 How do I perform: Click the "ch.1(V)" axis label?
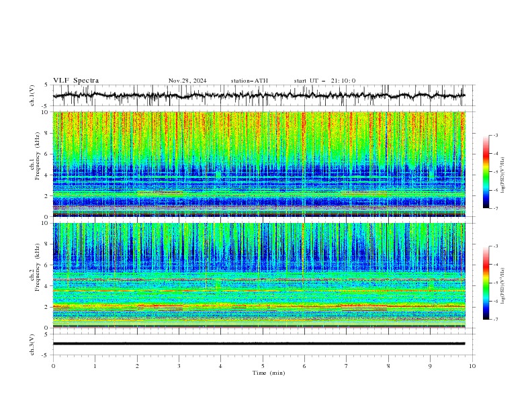coord(32,95)
